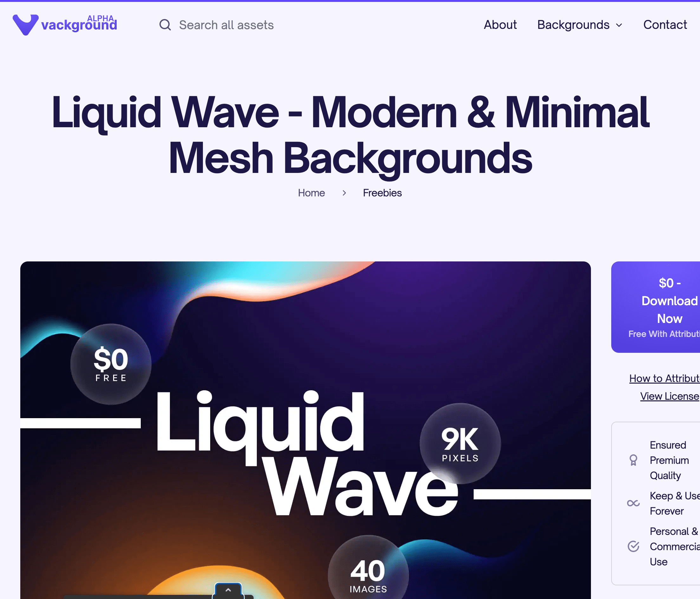Click the Ensured Premium Quality text
Viewport: 700px width, 599px height.
point(669,460)
